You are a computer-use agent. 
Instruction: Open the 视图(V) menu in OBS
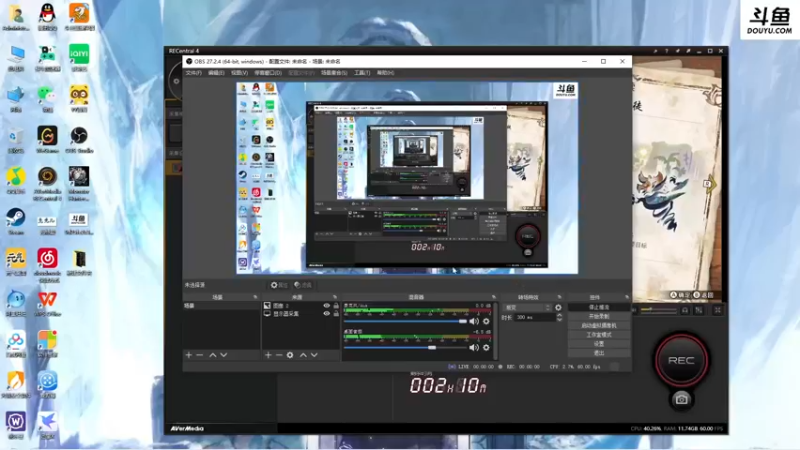point(239,73)
